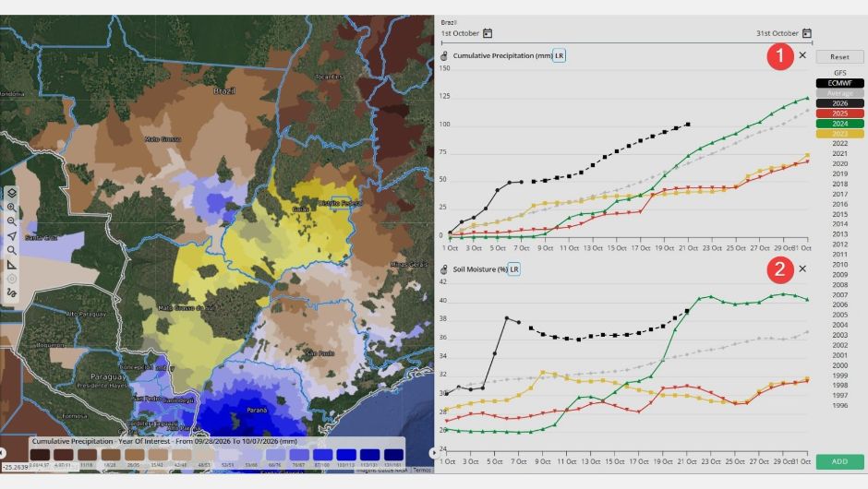
Task: Click icon beside Cumulative Precipitation title
Action: 444,56
